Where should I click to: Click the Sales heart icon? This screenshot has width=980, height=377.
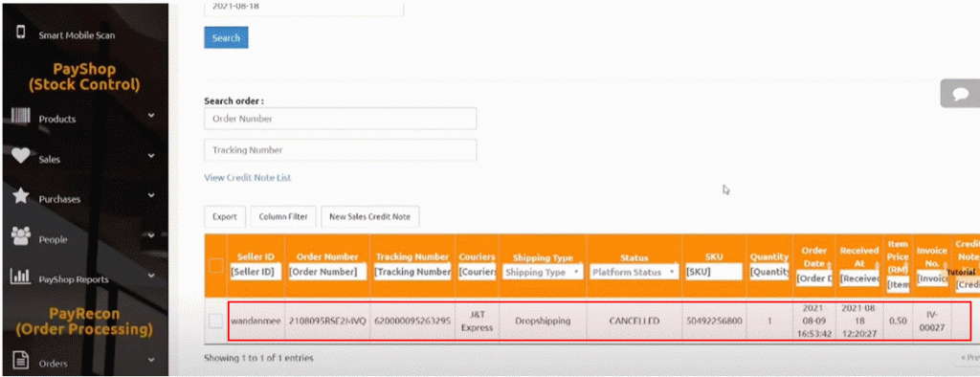[x=21, y=157]
